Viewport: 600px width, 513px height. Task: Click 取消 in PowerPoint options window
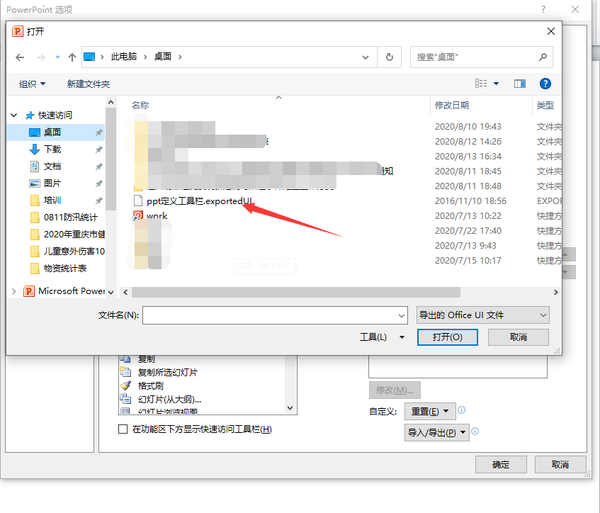560,464
